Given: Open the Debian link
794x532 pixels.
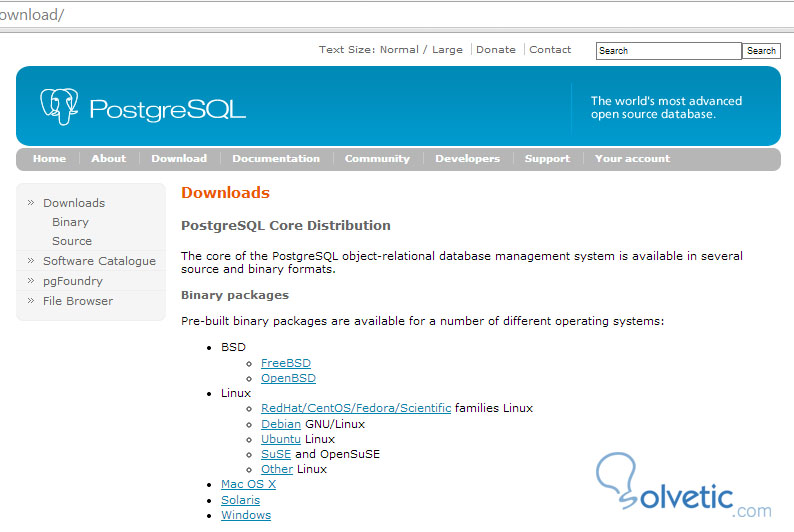Looking at the screenshot, I should [281, 424].
